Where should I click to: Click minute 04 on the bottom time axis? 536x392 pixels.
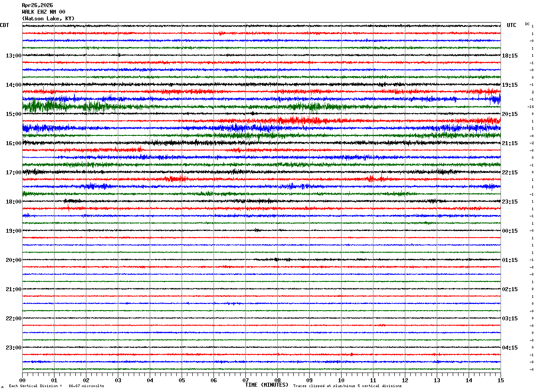pos(150,380)
